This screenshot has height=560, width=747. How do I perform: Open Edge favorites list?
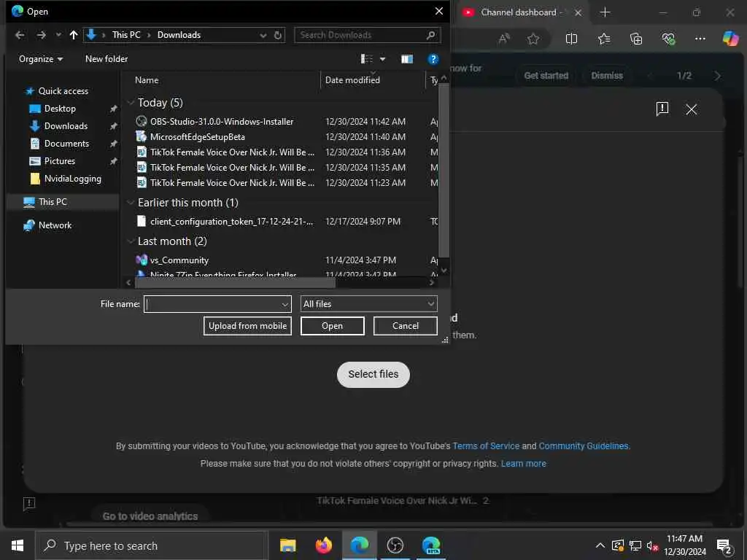[x=604, y=39]
